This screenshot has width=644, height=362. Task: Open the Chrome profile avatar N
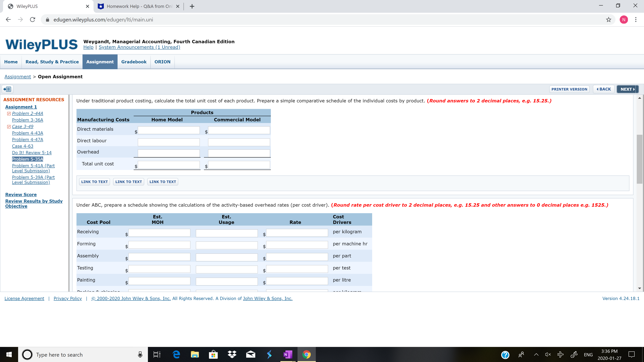pos(624,19)
